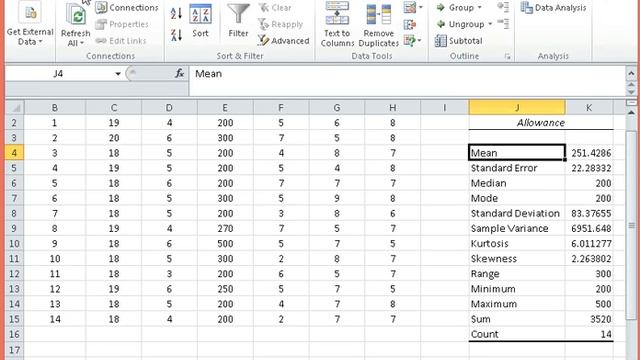Launch Text to Columns wizard
The image size is (640, 360).
click(x=337, y=24)
